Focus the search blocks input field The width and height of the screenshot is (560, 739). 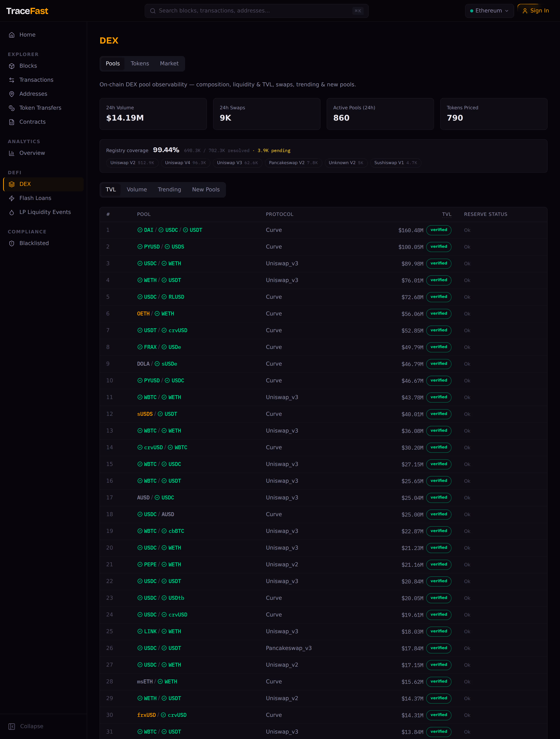pyautogui.click(x=256, y=11)
